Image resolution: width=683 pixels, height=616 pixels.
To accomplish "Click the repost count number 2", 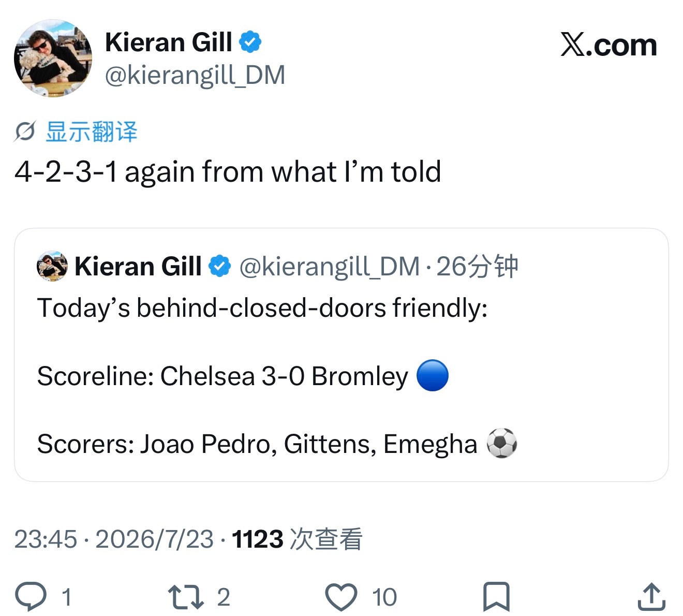I will point(223,597).
